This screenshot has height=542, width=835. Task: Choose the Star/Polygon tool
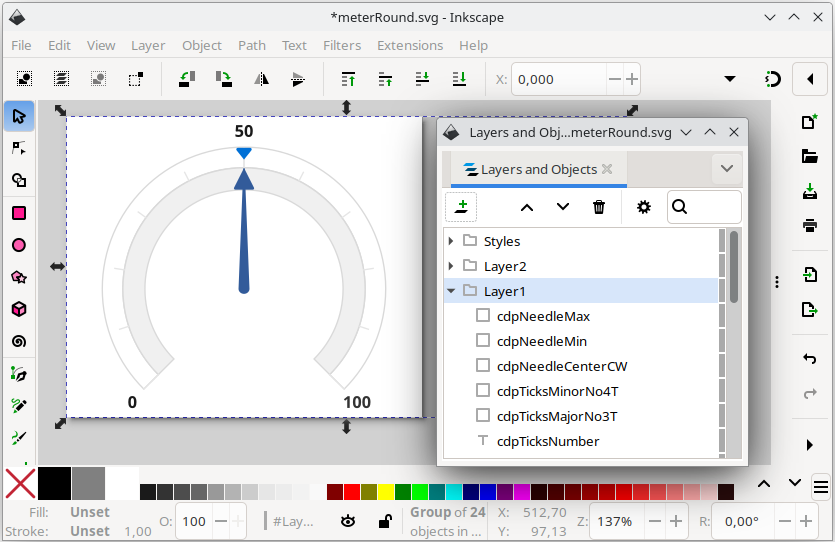[18, 277]
